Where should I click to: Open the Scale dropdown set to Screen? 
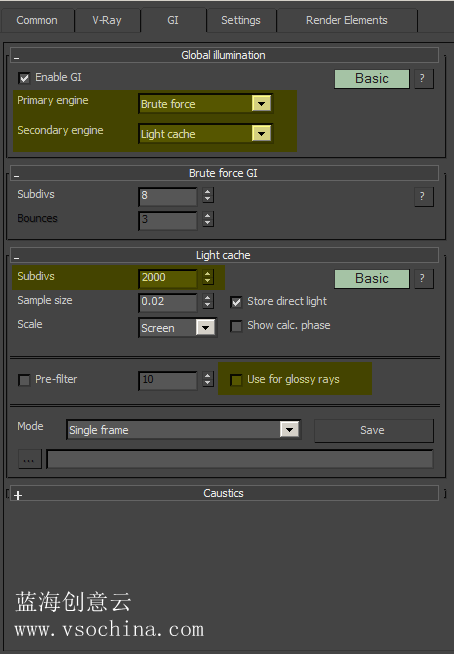coord(178,328)
